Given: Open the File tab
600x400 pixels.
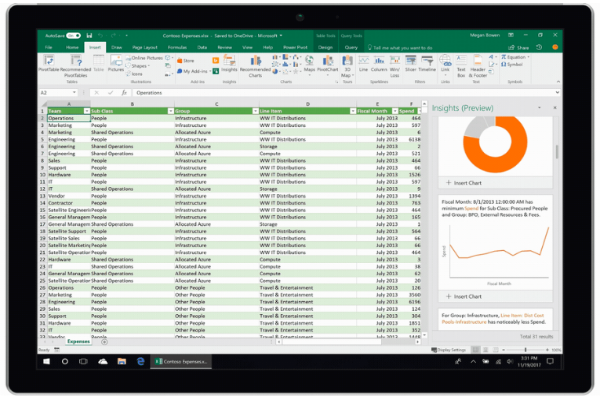Looking at the screenshot, I should coord(49,47).
